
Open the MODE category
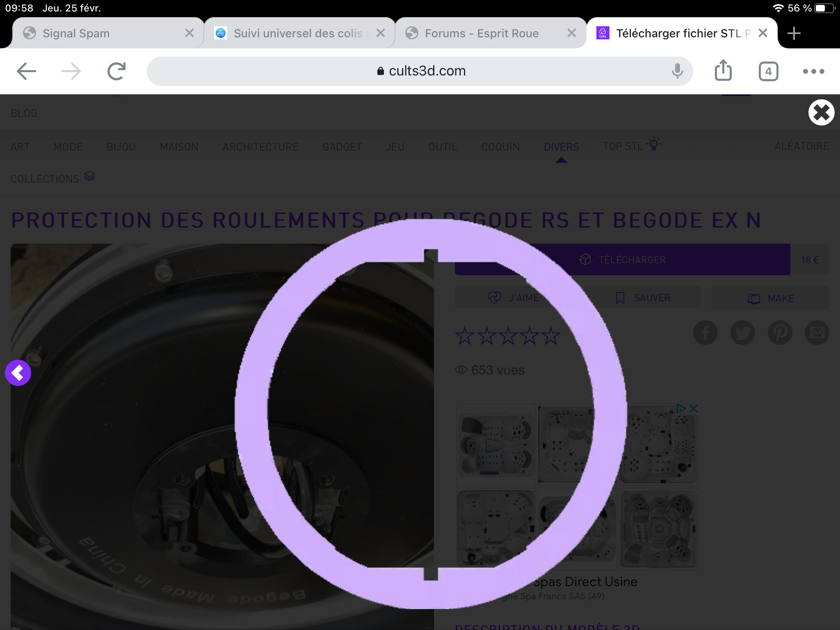click(68, 147)
